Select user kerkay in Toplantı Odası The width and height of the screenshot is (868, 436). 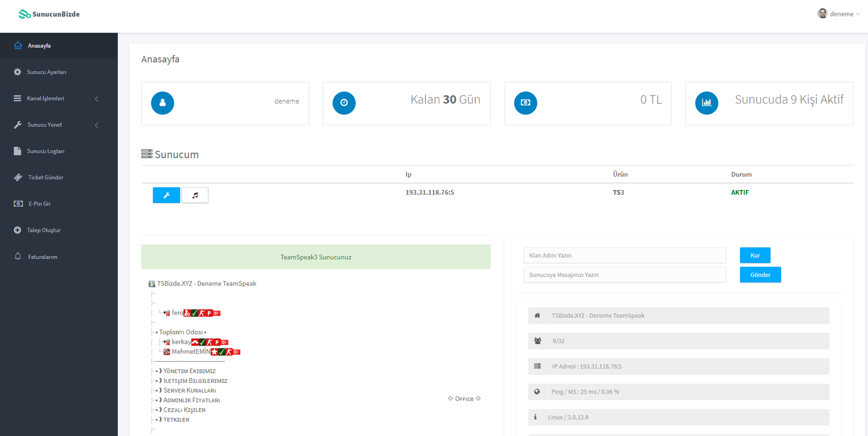(181, 342)
